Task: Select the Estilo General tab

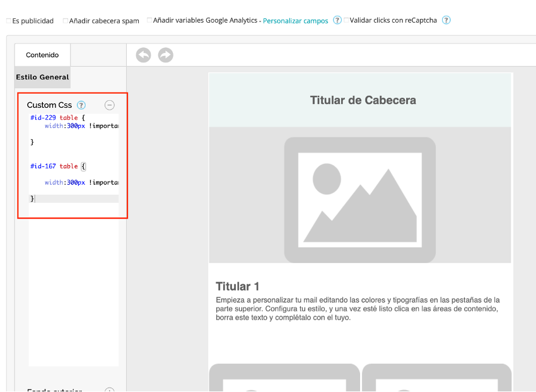Action: 42,77
